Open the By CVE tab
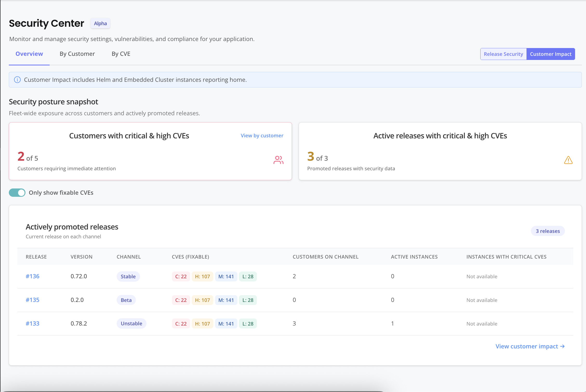Viewport: 586px width, 392px height. (121, 54)
